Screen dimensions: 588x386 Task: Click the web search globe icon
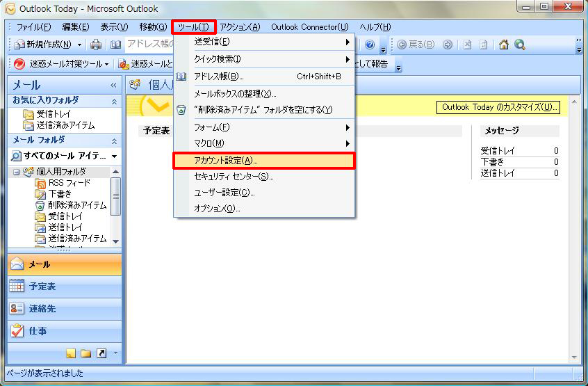click(x=520, y=45)
